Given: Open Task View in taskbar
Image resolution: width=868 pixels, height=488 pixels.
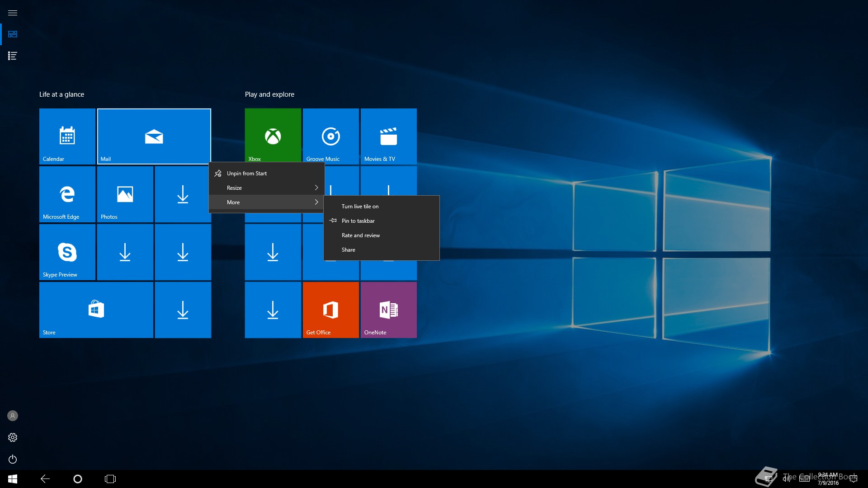Looking at the screenshot, I should [110, 479].
